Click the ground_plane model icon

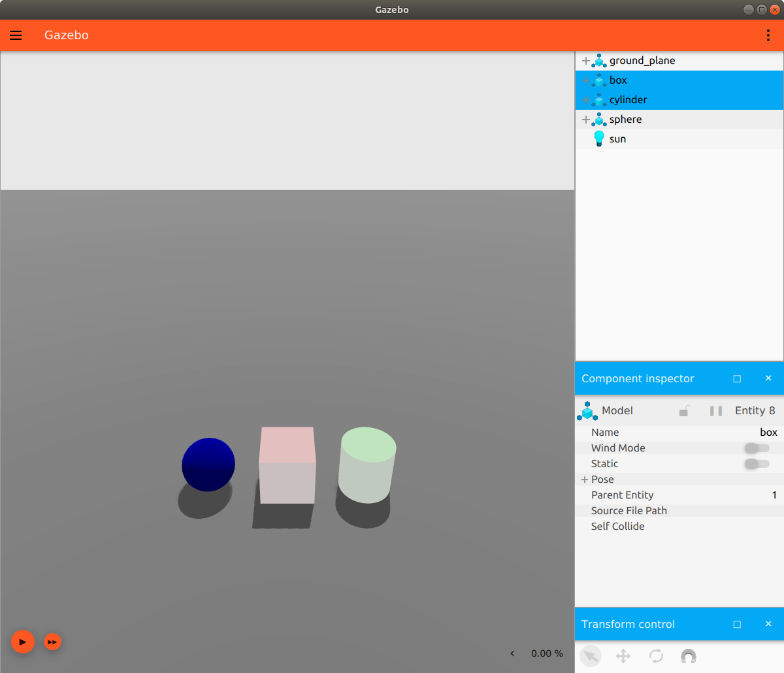pos(599,61)
